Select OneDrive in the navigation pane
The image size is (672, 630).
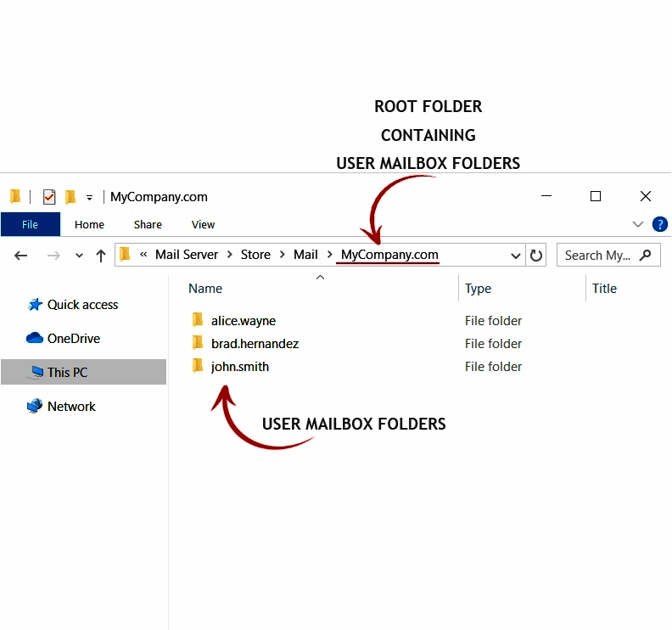pyautogui.click(x=73, y=339)
